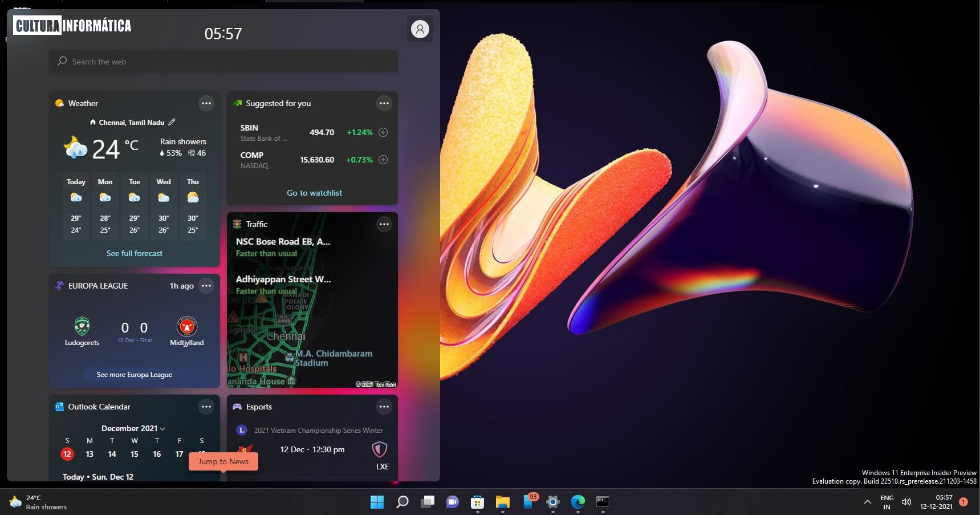The width and height of the screenshot is (980, 515).
Task: Select Thu forecast column
Action: (193, 206)
